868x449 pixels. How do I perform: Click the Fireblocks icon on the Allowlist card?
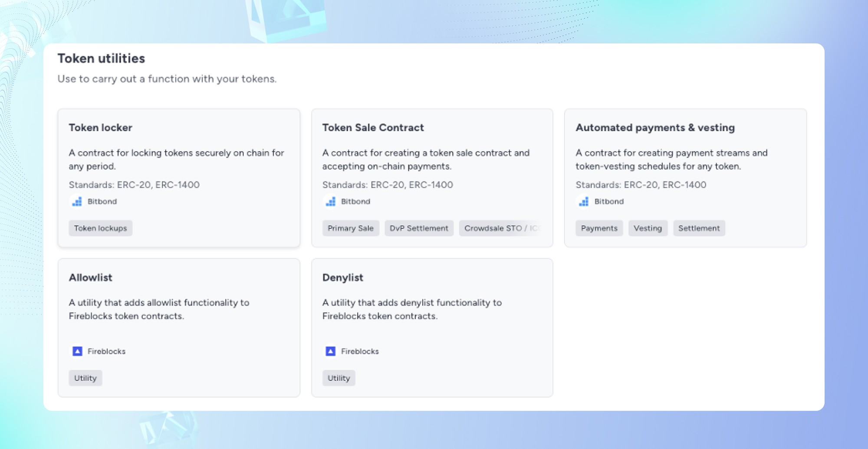(77, 351)
